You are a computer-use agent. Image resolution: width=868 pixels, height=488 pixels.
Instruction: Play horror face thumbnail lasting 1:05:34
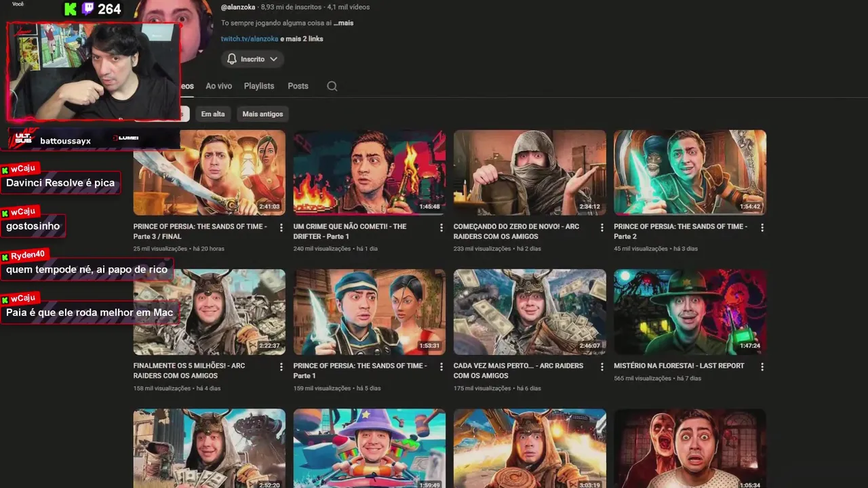690,448
